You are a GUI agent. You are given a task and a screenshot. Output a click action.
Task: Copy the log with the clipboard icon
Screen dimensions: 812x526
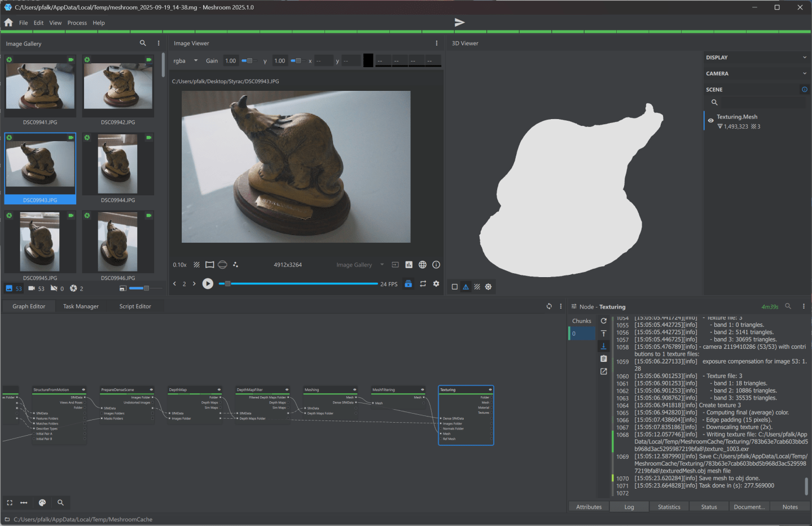click(x=603, y=358)
